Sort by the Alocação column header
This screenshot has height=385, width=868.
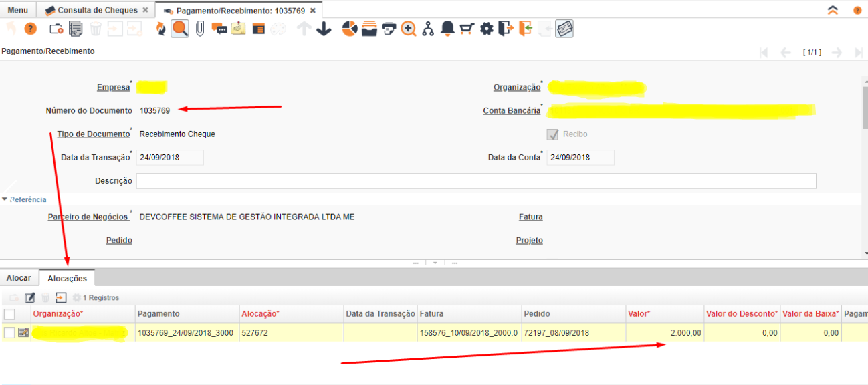(x=291, y=314)
